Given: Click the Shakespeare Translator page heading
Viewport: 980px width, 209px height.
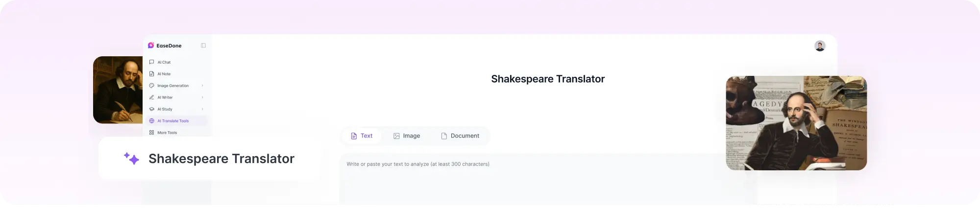Looking at the screenshot, I should coord(548,79).
